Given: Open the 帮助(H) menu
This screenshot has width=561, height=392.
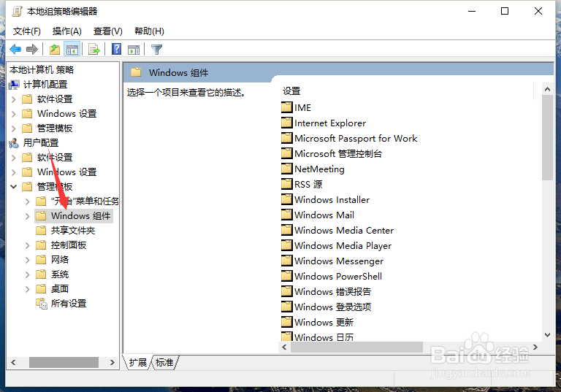Looking at the screenshot, I should (x=149, y=31).
